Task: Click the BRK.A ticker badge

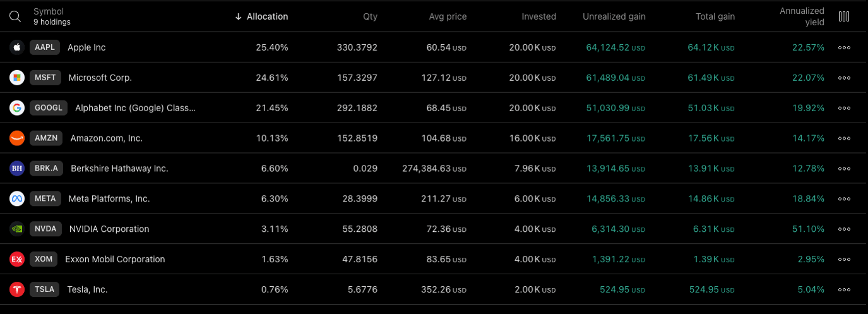Action: coord(45,169)
